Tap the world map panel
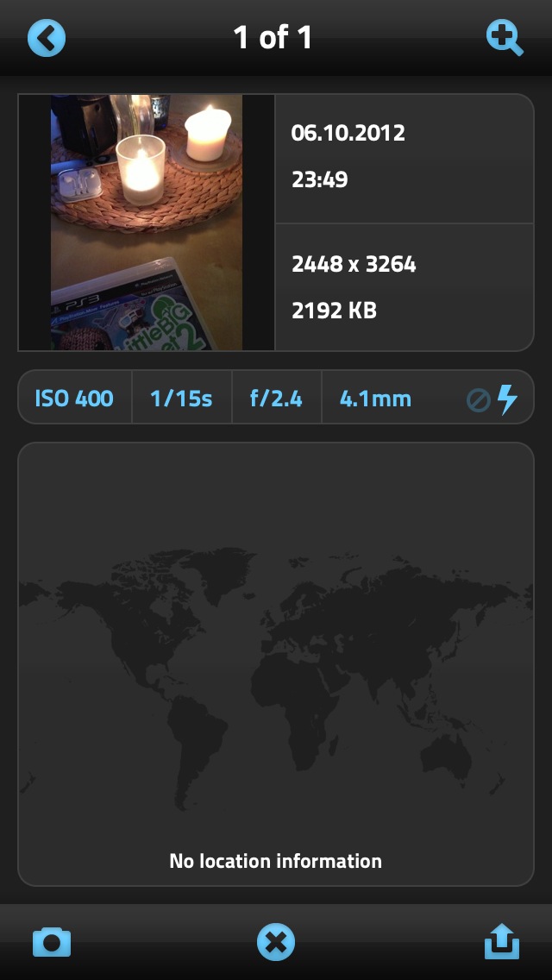 click(276, 663)
